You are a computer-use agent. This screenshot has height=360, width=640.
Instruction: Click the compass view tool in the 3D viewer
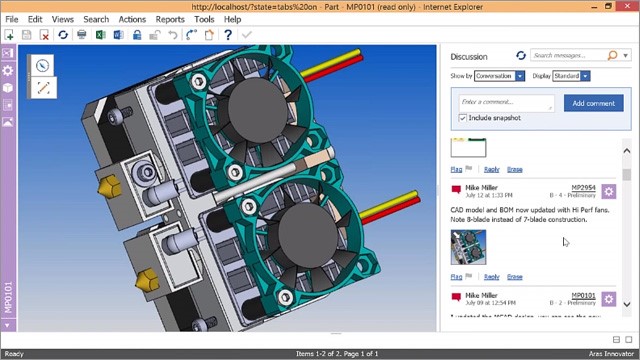click(x=42, y=66)
